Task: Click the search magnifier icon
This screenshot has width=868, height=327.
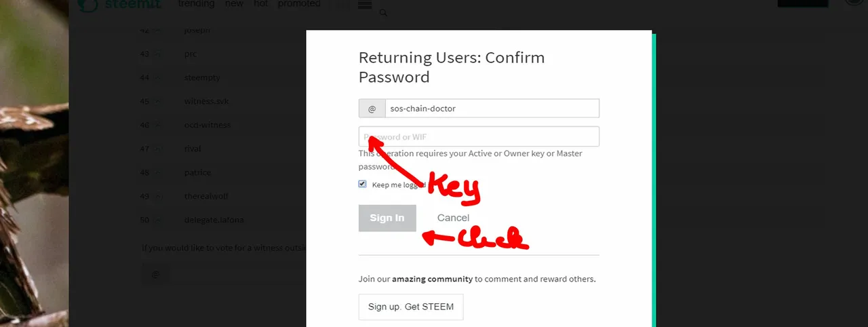Action: tap(383, 13)
